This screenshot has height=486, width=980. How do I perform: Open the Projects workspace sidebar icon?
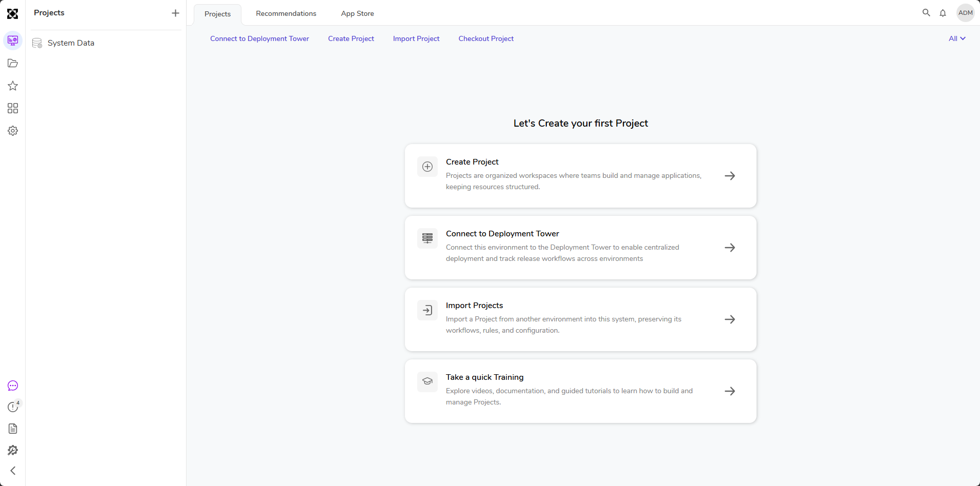point(13,40)
